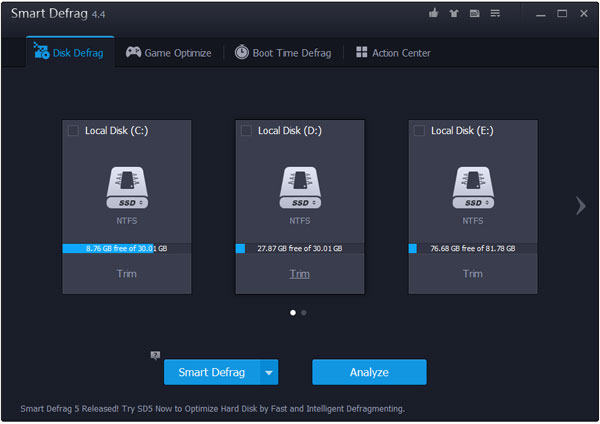Click the Action Center grid icon

click(x=361, y=52)
